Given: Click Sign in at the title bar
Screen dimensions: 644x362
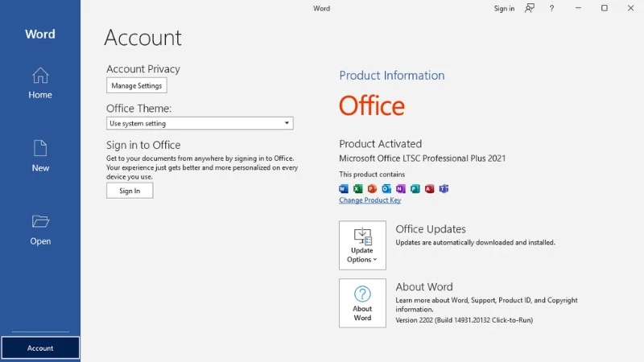Looking at the screenshot, I should pos(504,8).
